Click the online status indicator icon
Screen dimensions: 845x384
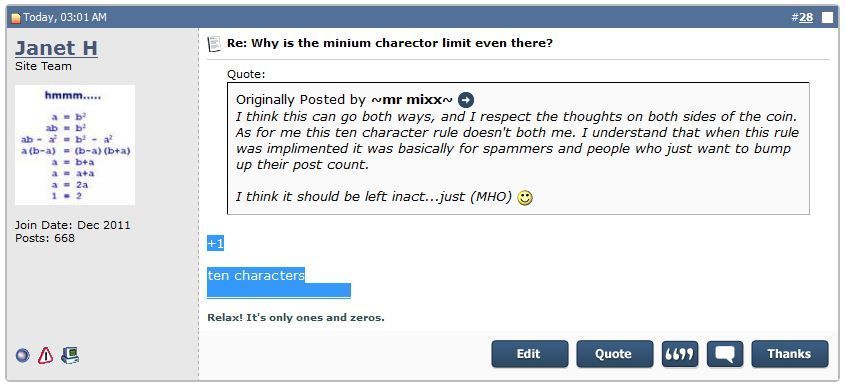click(x=22, y=355)
